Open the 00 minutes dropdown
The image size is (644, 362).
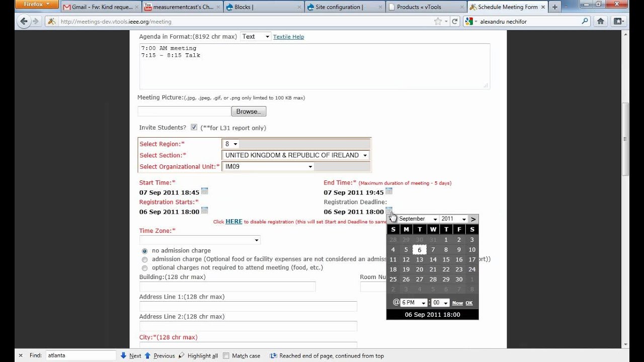[x=440, y=303]
